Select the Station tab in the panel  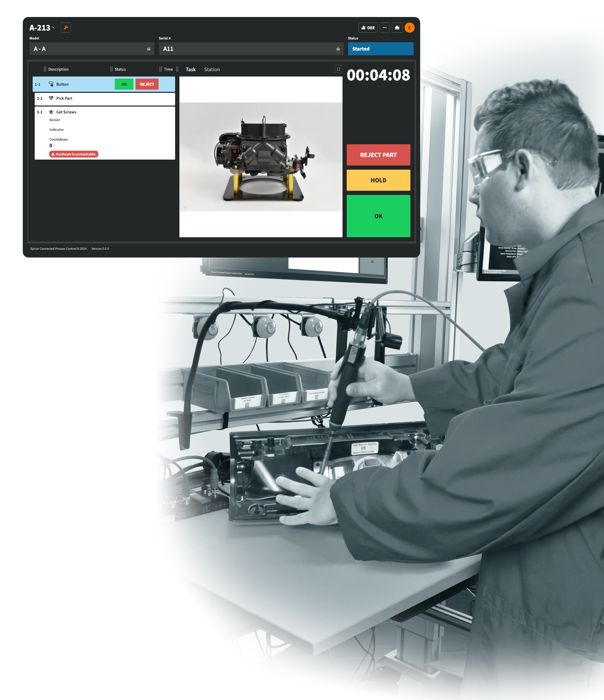(x=212, y=69)
